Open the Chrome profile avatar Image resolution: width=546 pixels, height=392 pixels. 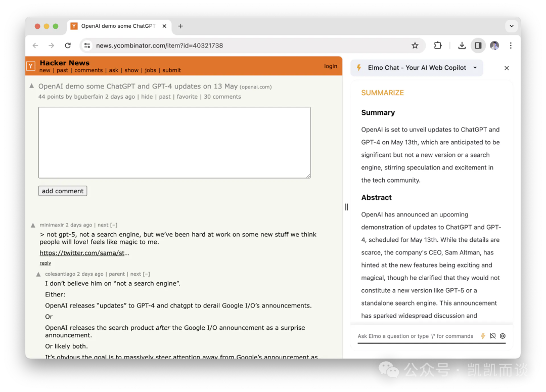494,46
